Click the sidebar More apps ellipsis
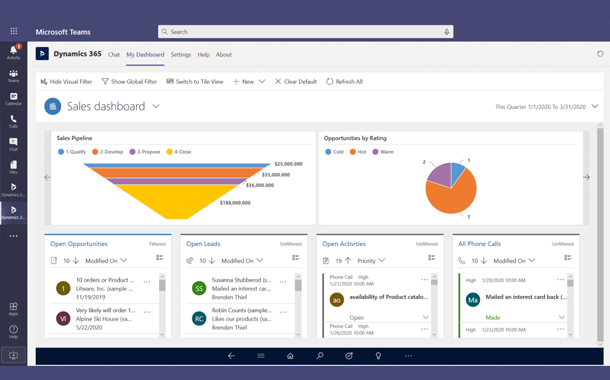610x380 pixels. [x=14, y=236]
